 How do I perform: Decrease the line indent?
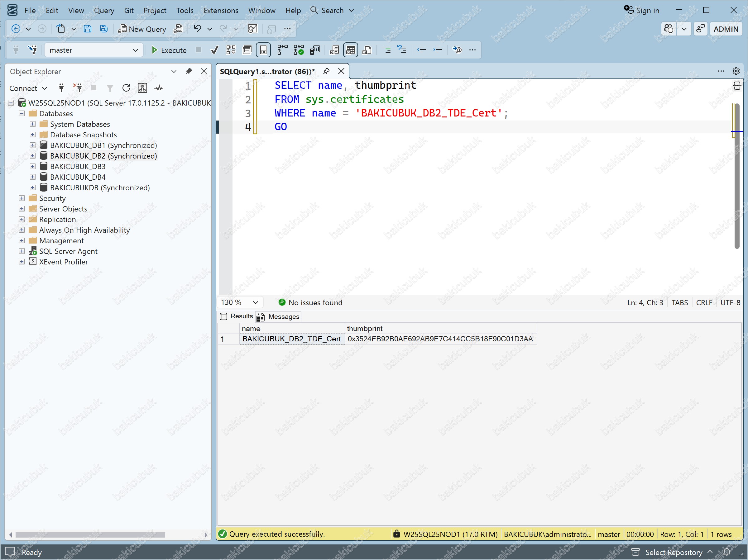click(421, 50)
